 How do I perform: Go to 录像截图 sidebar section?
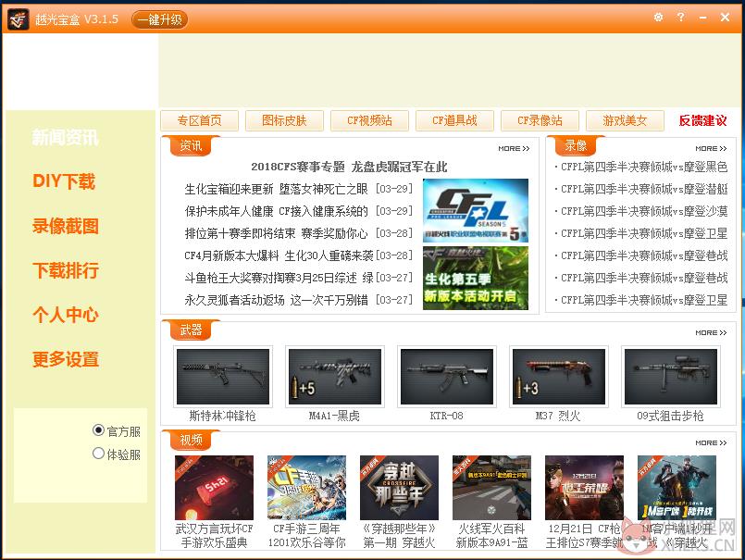point(66,226)
